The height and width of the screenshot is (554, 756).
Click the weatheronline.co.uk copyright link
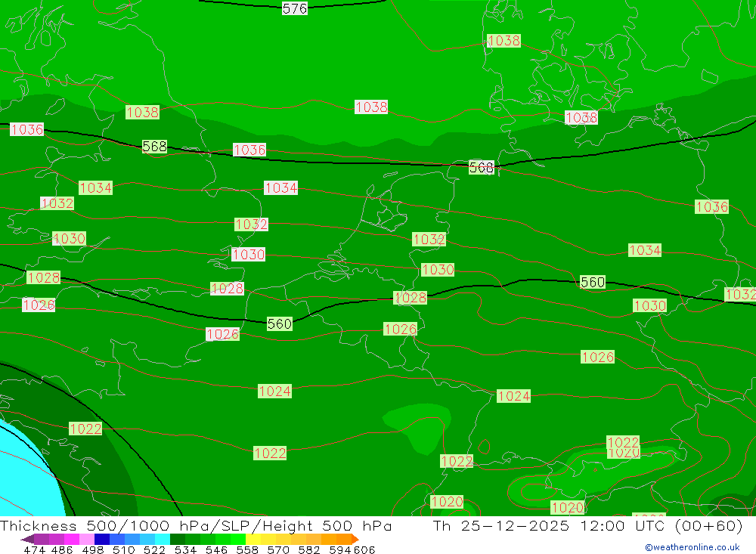(x=692, y=547)
